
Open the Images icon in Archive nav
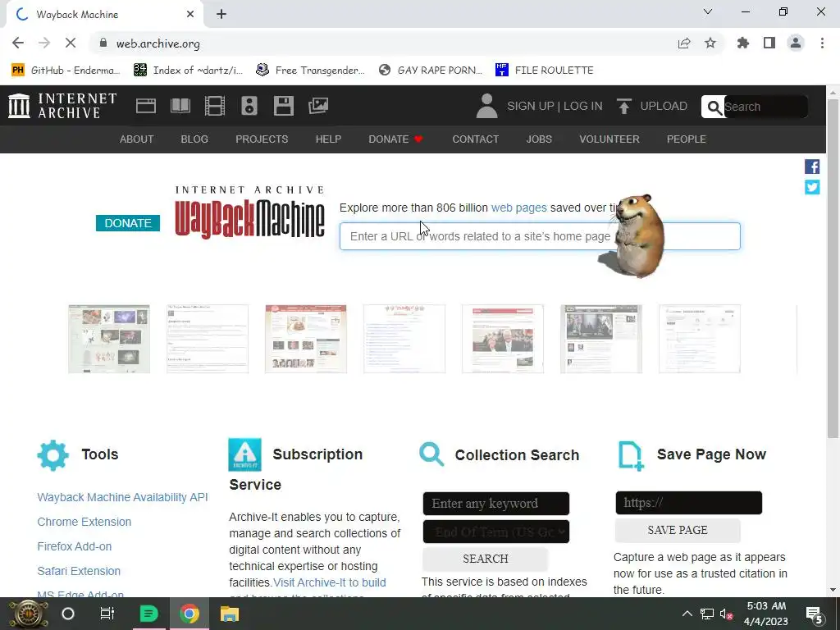click(x=318, y=106)
